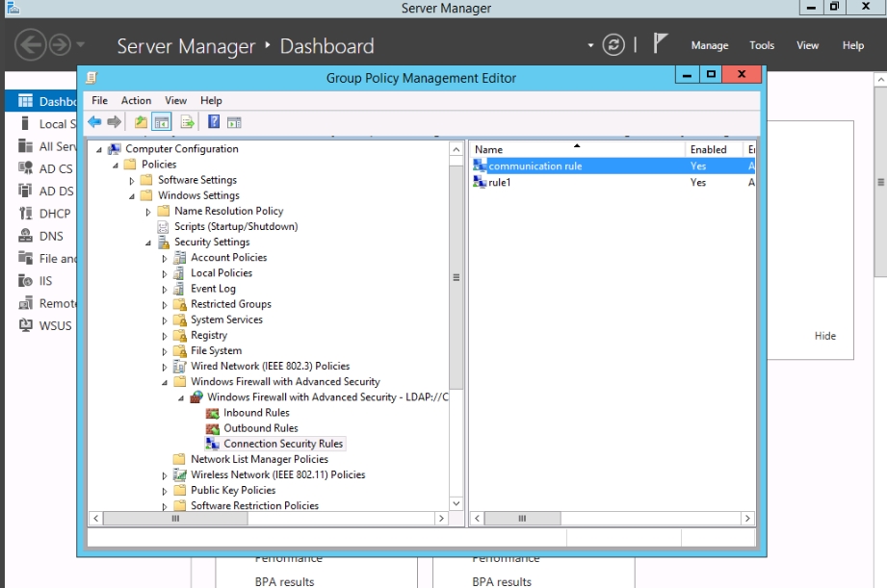Open the Action menu in the Editor
The image size is (887, 588).
tap(137, 101)
